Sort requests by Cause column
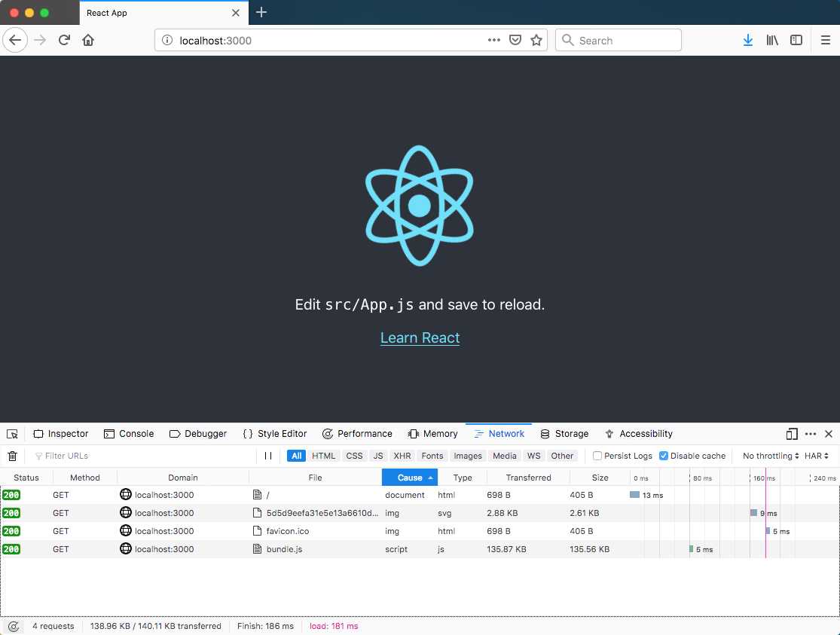 410,478
